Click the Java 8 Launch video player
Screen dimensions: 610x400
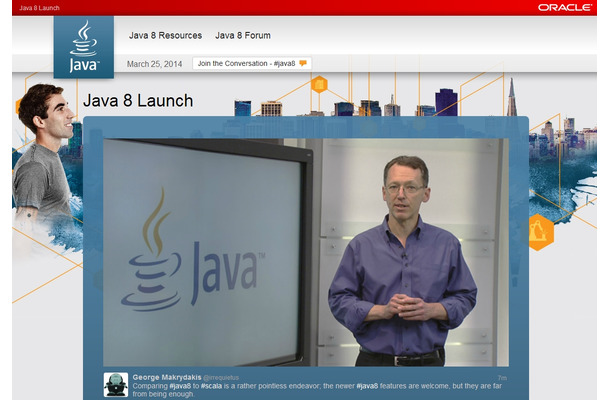306,252
